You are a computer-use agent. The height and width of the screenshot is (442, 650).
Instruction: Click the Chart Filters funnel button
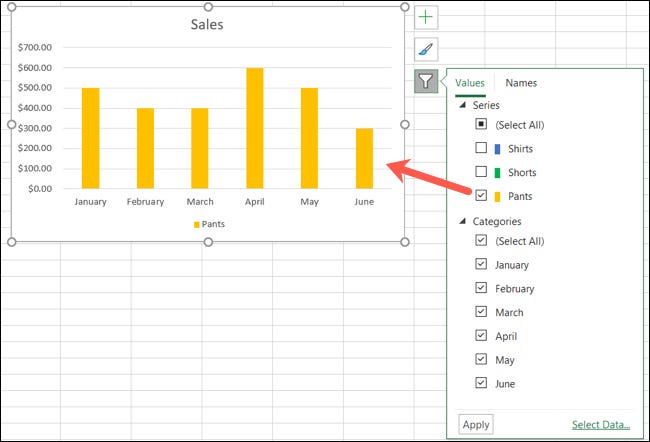coord(427,81)
